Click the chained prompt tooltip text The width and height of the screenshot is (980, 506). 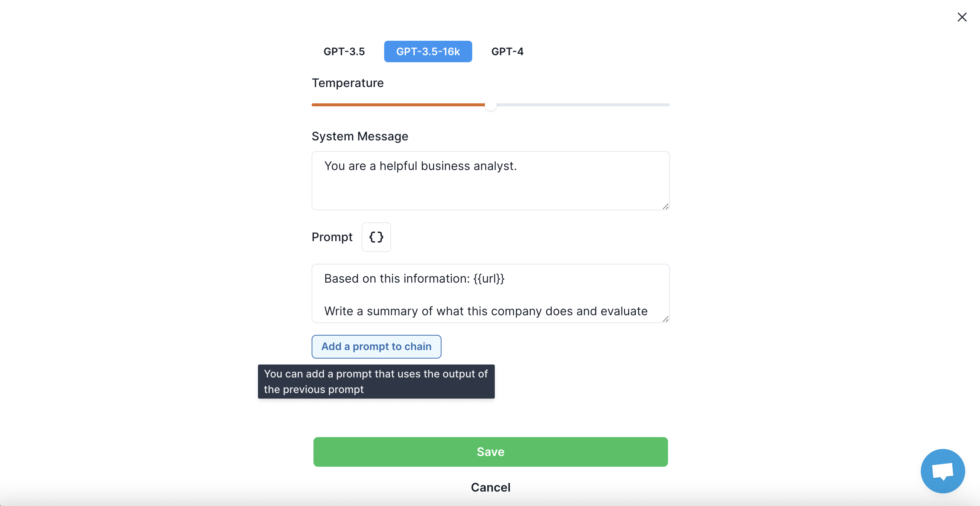tap(376, 382)
